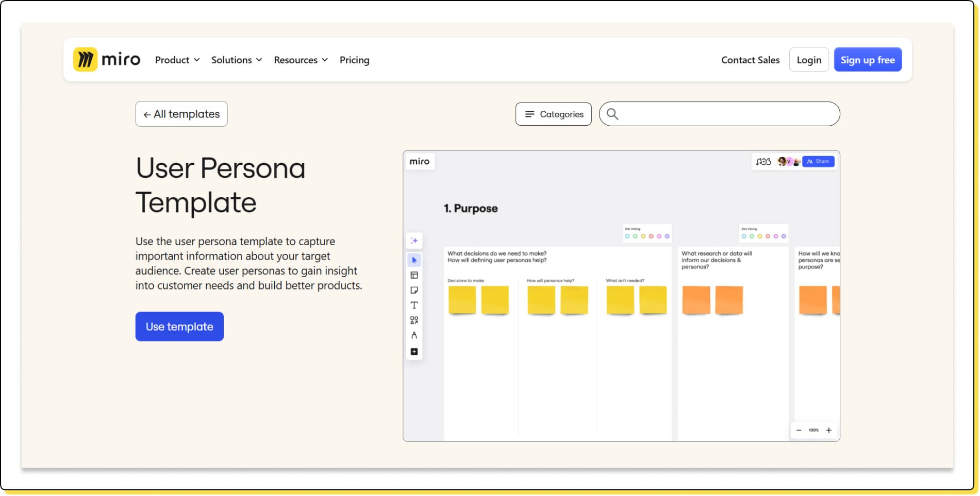This screenshot has width=980, height=496.
Task: Focus the template search field
Action: 719,114
